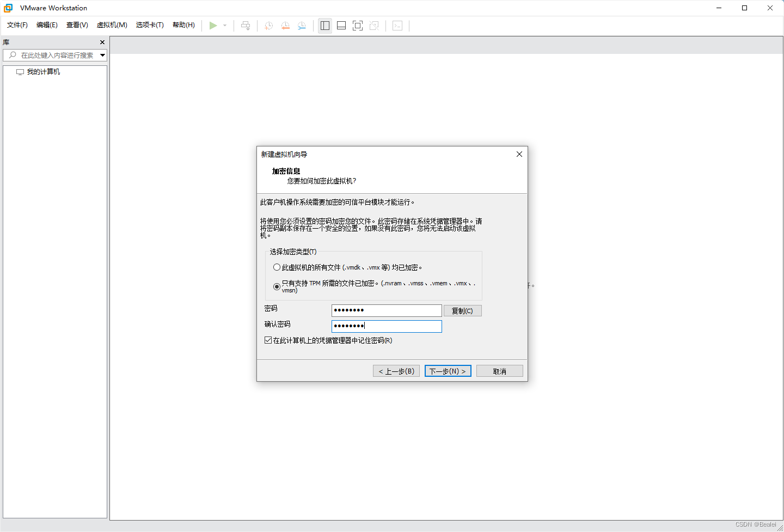Click the 复制(C) copy button

pyautogui.click(x=463, y=311)
